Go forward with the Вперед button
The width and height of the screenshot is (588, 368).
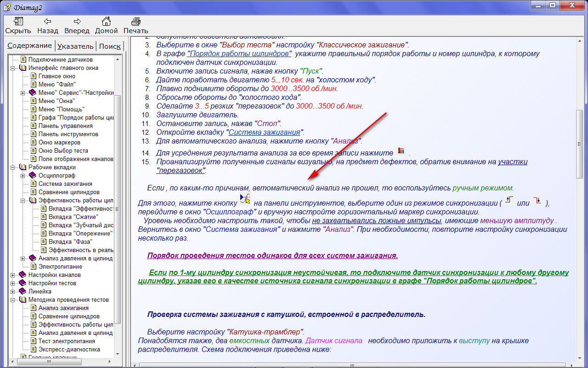[77, 26]
